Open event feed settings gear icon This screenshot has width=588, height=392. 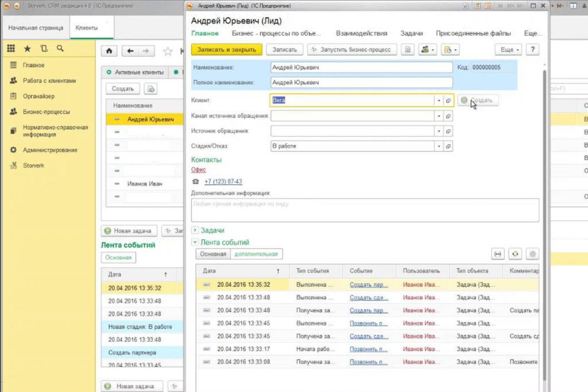coord(532,254)
